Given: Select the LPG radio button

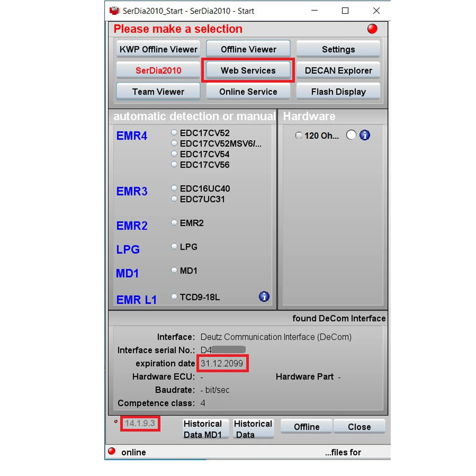Looking at the screenshot, I should [x=174, y=246].
